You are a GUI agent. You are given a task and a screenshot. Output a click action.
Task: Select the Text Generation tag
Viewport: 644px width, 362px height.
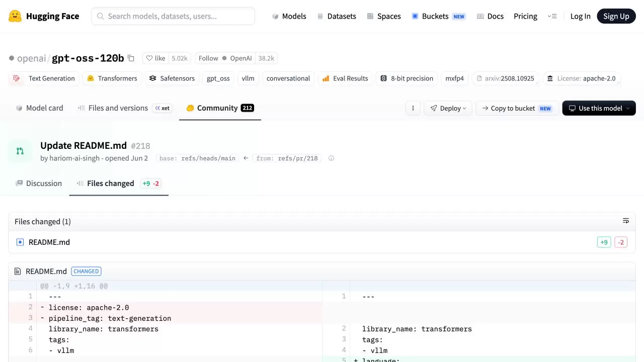tap(44, 78)
